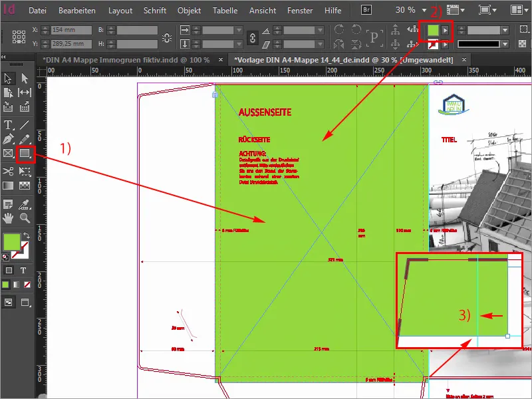Click the large green fill swatch in toolbox
This screenshot has height=399, width=532.
(11, 242)
